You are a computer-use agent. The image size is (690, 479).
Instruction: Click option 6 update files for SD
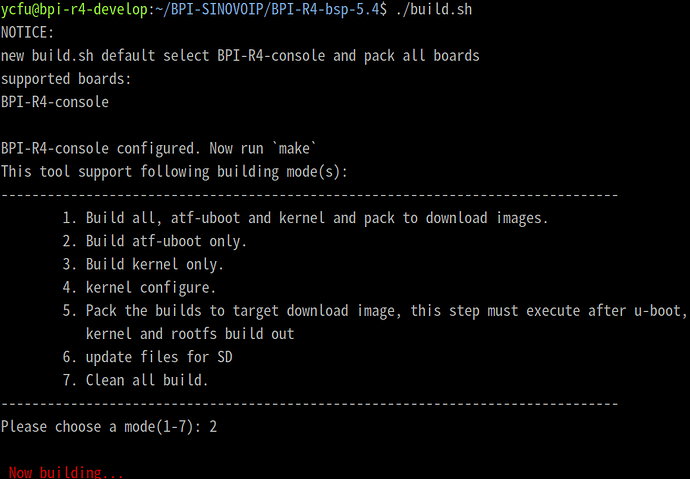pyautogui.click(x=147, y=357)
